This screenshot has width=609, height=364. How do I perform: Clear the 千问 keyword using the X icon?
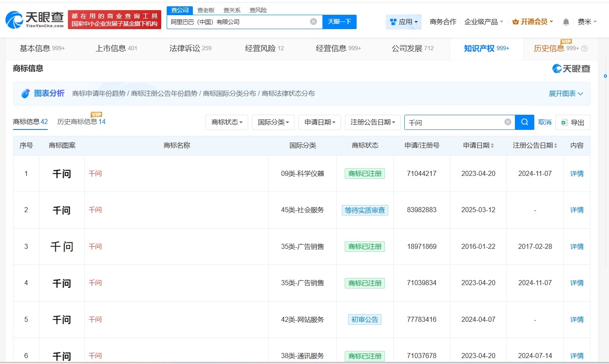point(507,122)
